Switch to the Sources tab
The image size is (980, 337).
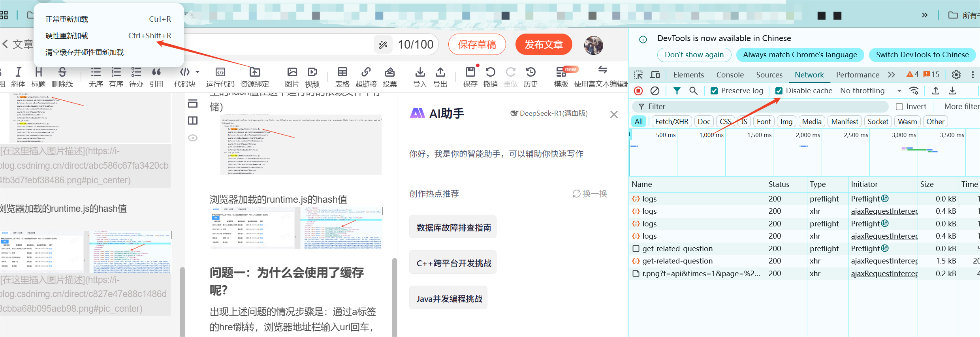click(769, 75)
